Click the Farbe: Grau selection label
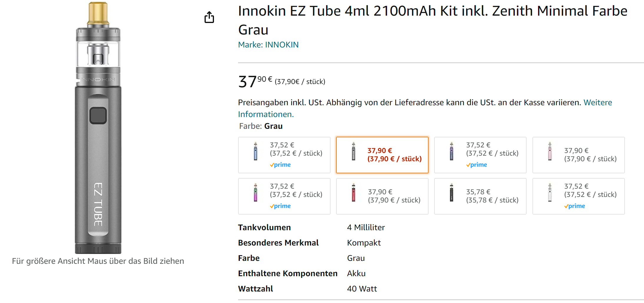This screenshot has height=303, width=644. point(261,126)
